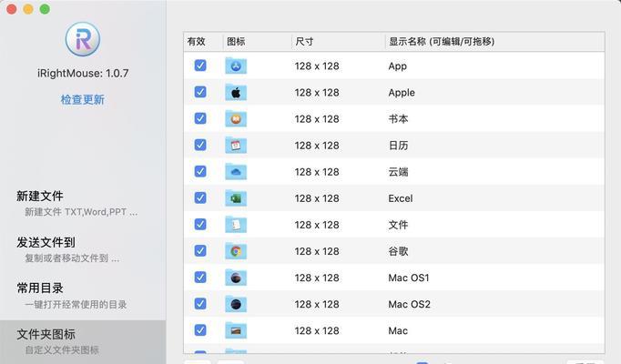Screen dimensions: 621x364
Task: Click the 128 x 128 size in 谷歌 row
Action: pos(317,252)
